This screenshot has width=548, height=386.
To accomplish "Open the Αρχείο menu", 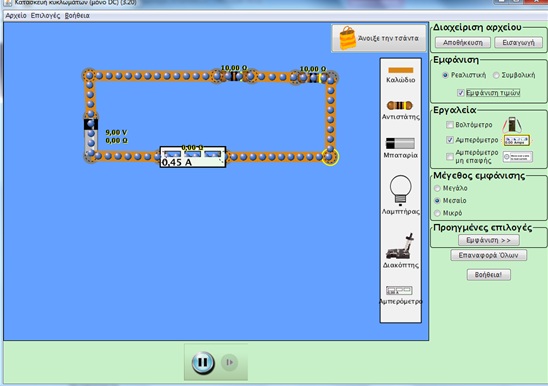I will 16,16.
